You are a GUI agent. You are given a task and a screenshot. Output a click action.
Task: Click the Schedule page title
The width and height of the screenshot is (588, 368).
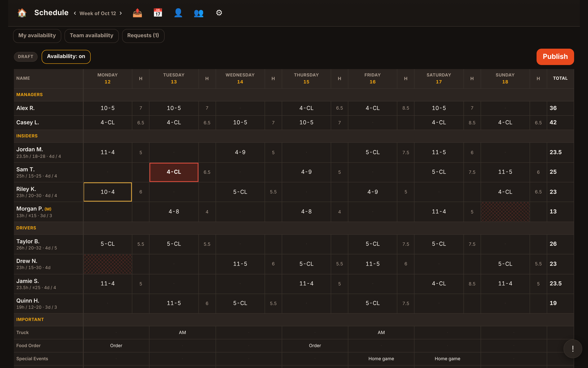51,13
